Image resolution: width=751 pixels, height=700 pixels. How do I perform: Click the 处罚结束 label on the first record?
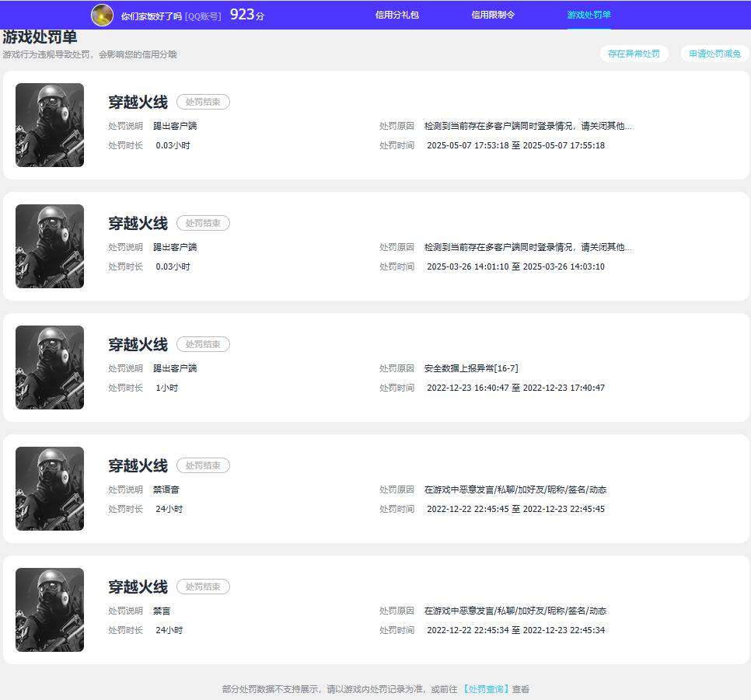(x=203, y=102)
